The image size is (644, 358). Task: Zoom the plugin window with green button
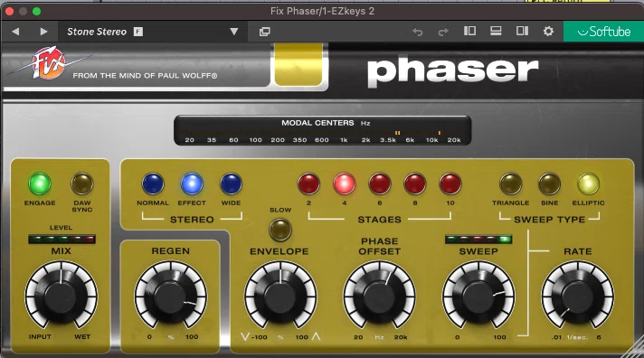click(x=36, y=11)
